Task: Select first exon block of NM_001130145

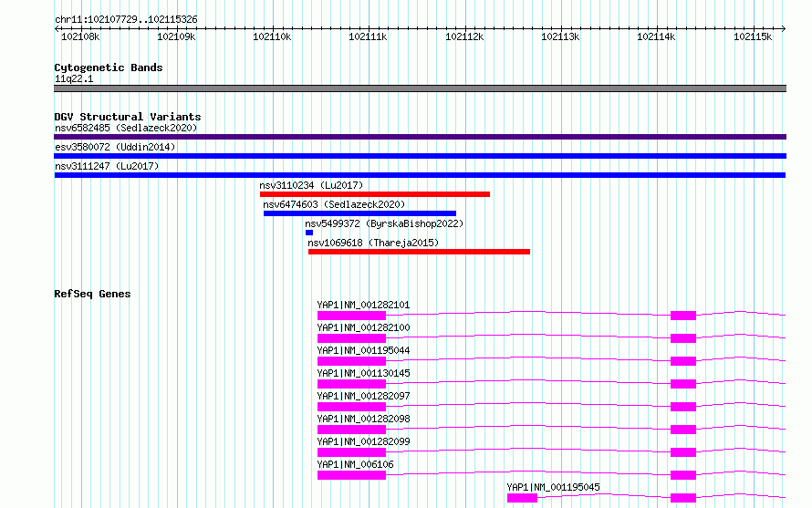Action: tap(351, 384)
